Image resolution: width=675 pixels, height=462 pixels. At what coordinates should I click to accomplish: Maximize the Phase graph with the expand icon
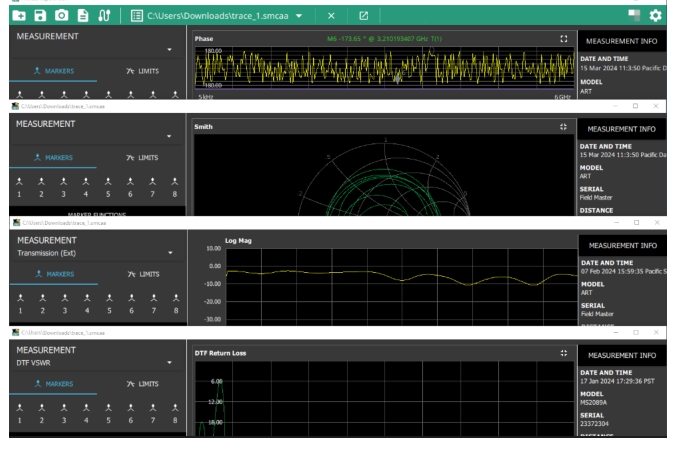[564, 39]
